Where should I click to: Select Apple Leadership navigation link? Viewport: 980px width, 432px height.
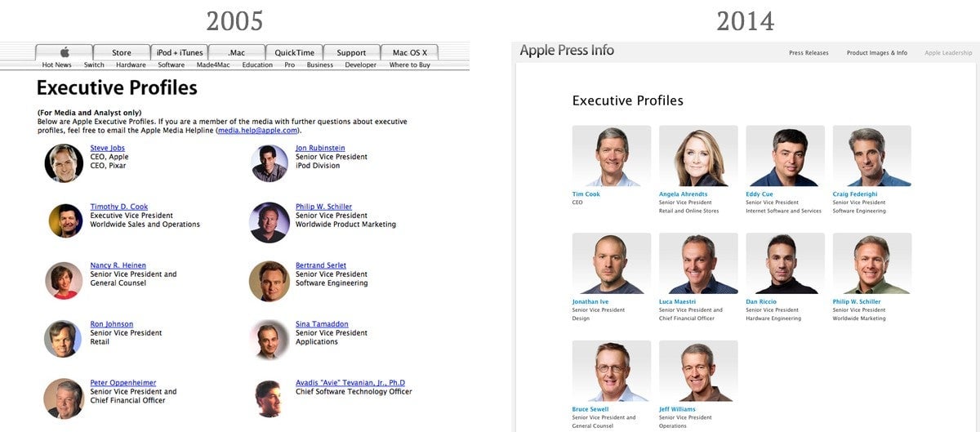coord(948,53)
